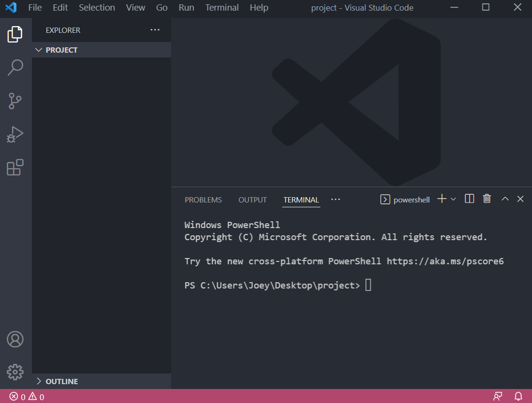Kill the terminal with trash icon

(487, 199)
